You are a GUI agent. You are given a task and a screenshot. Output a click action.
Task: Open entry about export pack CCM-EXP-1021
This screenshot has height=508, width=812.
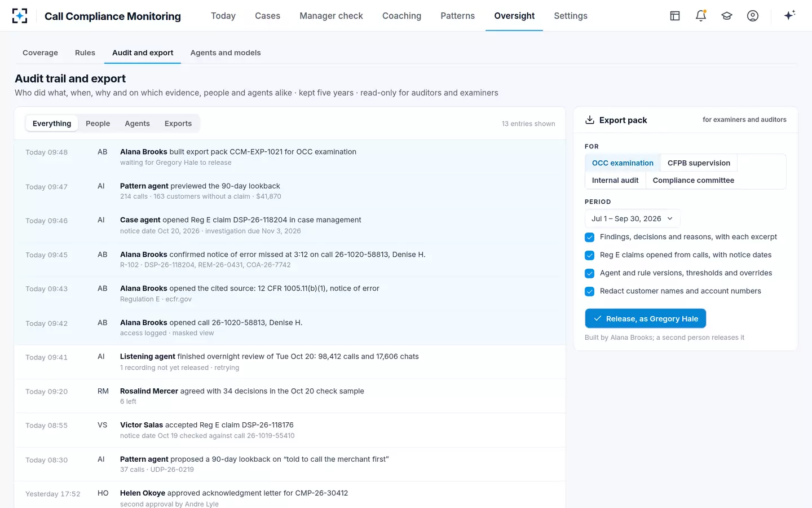290,157
